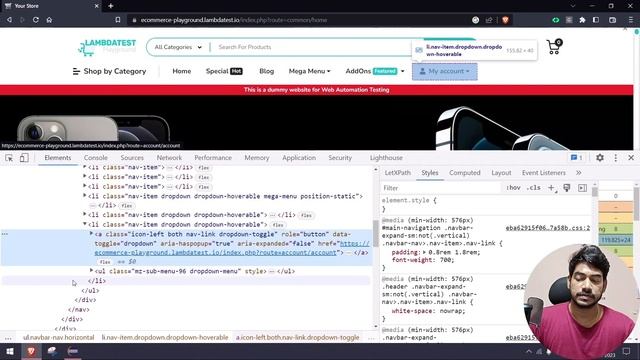640x360 pixels.
Task: Activate the DevTools inspect element picker
Action: [9, 158]
